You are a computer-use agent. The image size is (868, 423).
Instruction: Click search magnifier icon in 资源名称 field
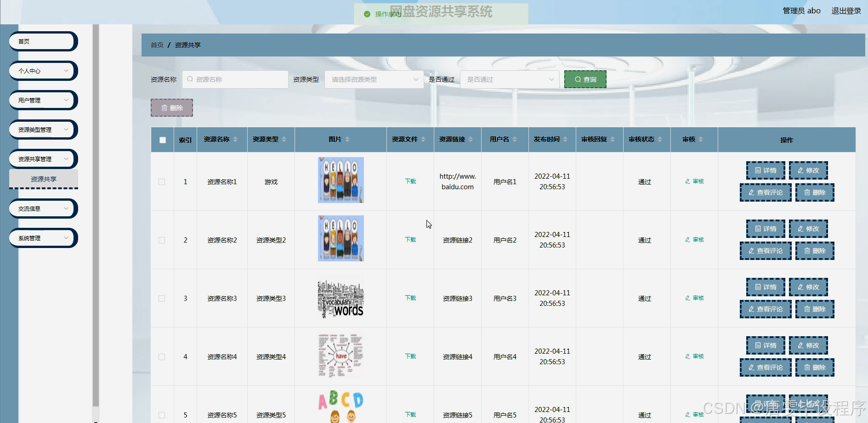click(190, 79)
